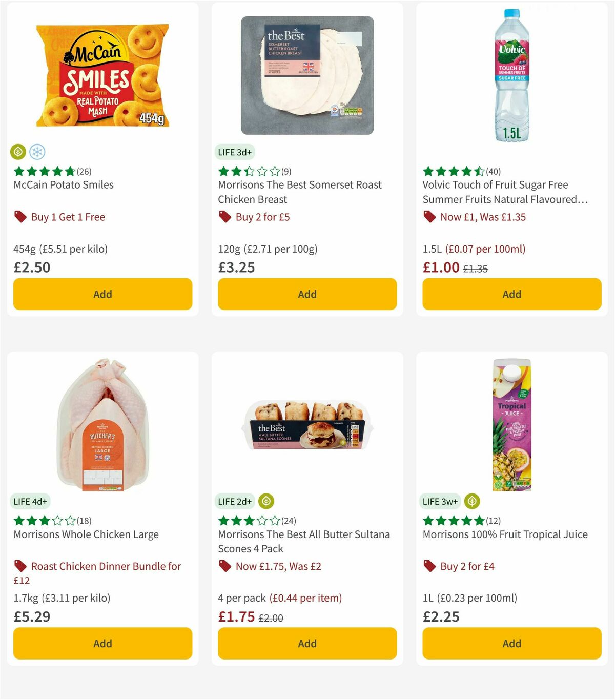This screenshot has width=615, height=700.
Task: Open the Buy 2 for £4 juice offer
Action: [468, 566]
